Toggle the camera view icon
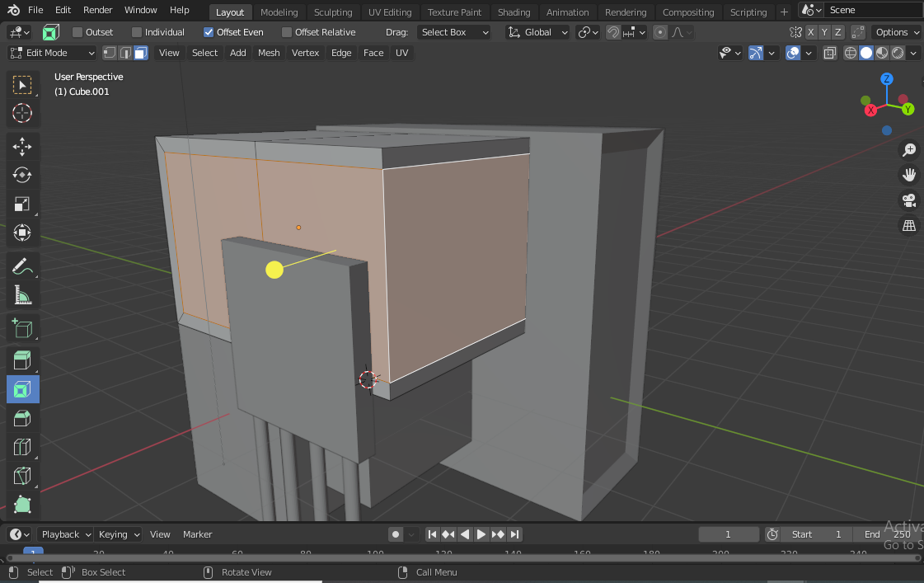Screen dimensions: 924x583 tap(909, 200)
